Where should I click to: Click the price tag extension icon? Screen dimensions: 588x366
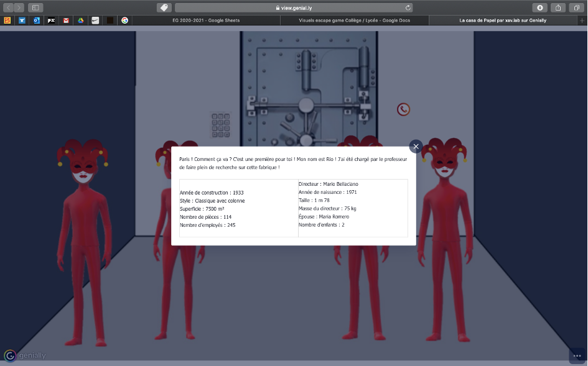point(164,7)
